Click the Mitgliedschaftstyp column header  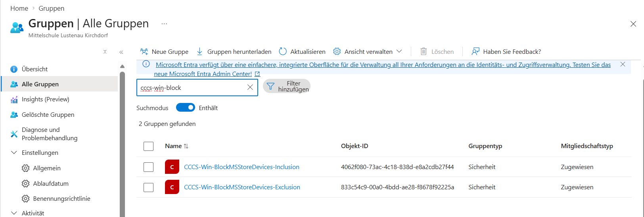click(587, 146)
